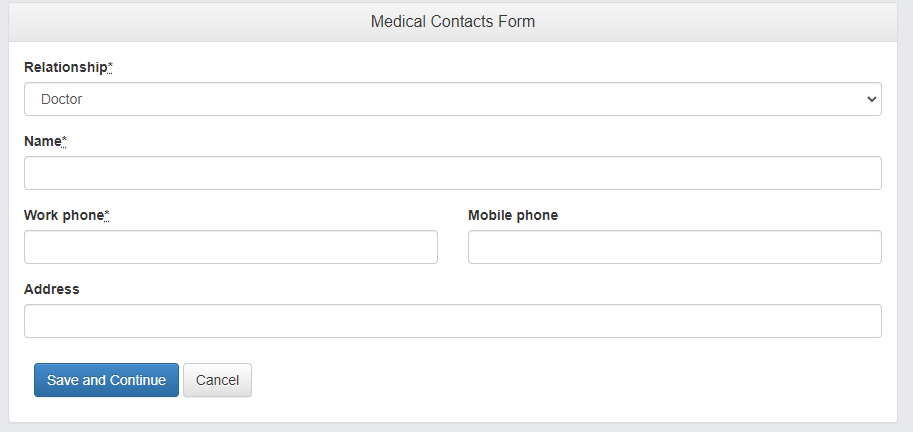This screenshot has width=913, height=432.
Task: Click the Mobile phone label
Action: tap(512, 215)
